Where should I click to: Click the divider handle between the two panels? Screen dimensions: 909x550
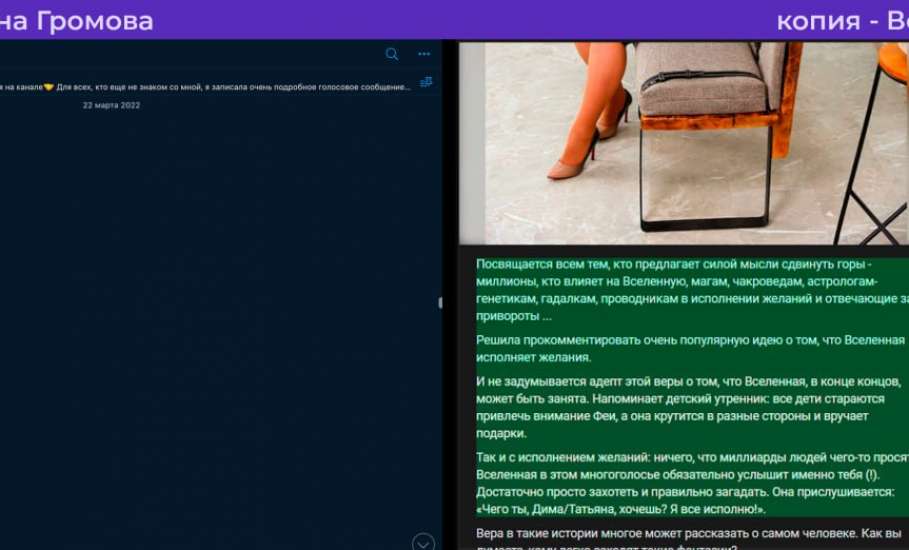pyautogui.click(x=441, y=303)
